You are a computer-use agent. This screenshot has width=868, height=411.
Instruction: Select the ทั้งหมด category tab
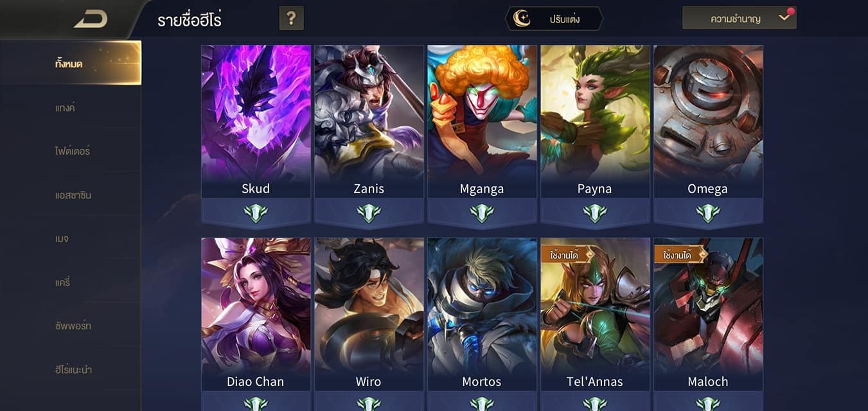(70, 64)
